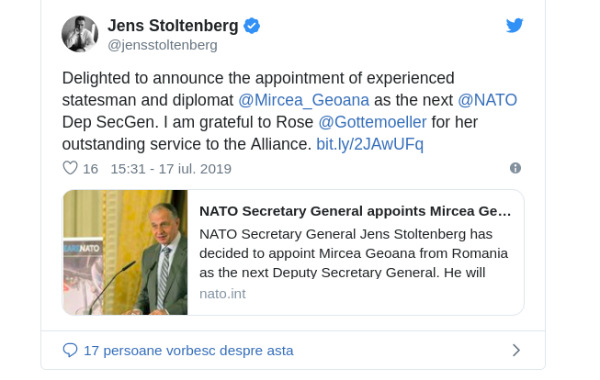This screenshot has width=600, height=380.
Task: Click the @jensstoltenberg handle
Action: click(x=163, y=45)
